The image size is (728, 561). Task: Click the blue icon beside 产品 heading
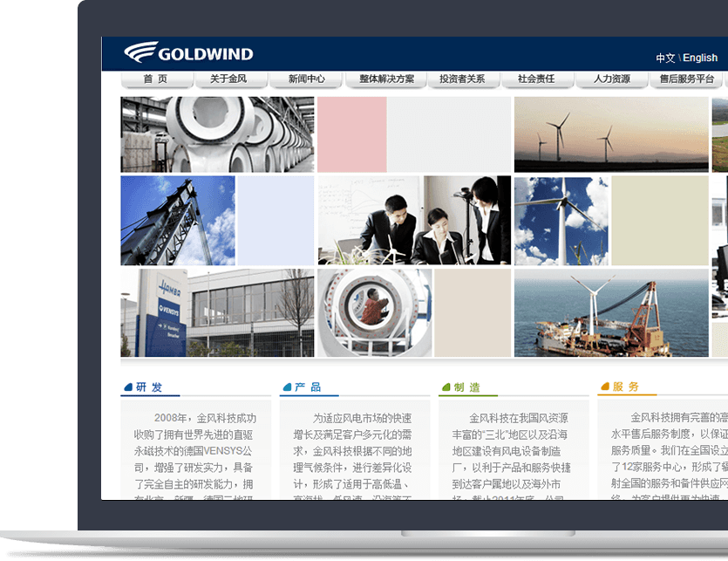tap(287, 387)
